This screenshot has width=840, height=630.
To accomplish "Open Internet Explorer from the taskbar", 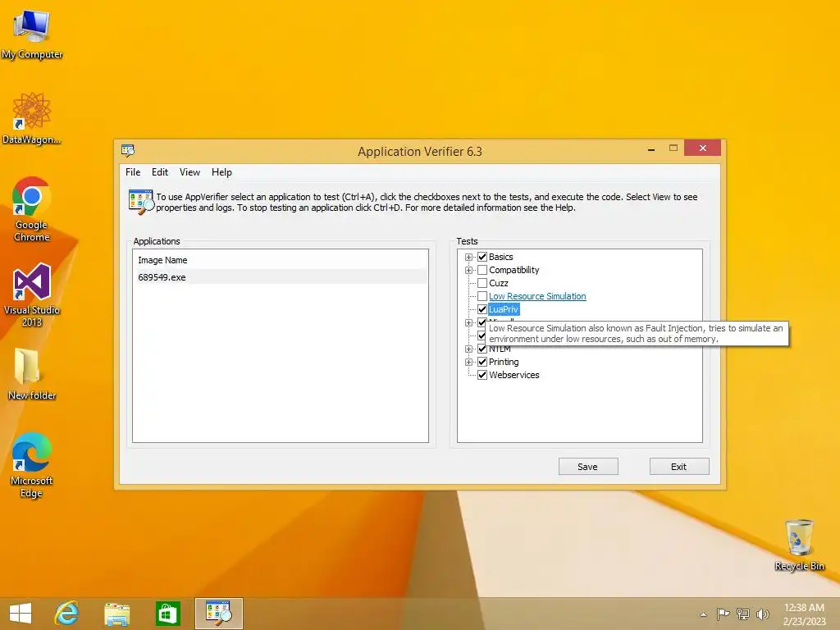I will click(67, 614).
